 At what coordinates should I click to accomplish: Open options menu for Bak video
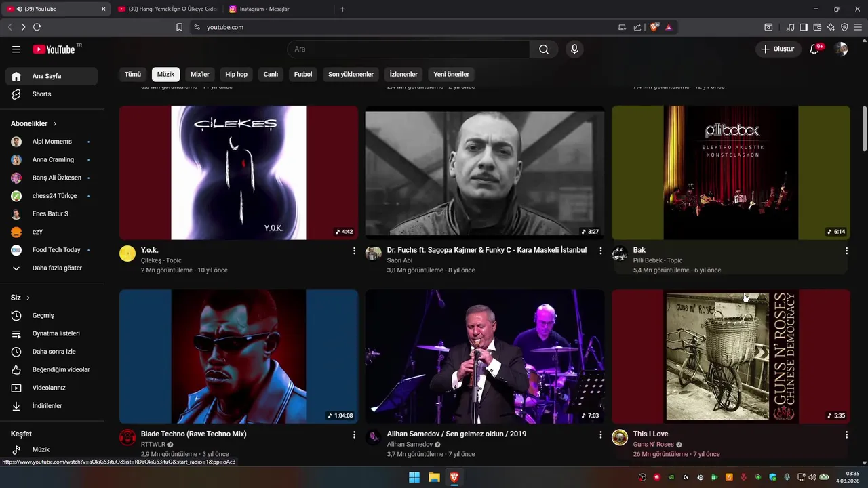pyautogui.click(x=846, y=251)
